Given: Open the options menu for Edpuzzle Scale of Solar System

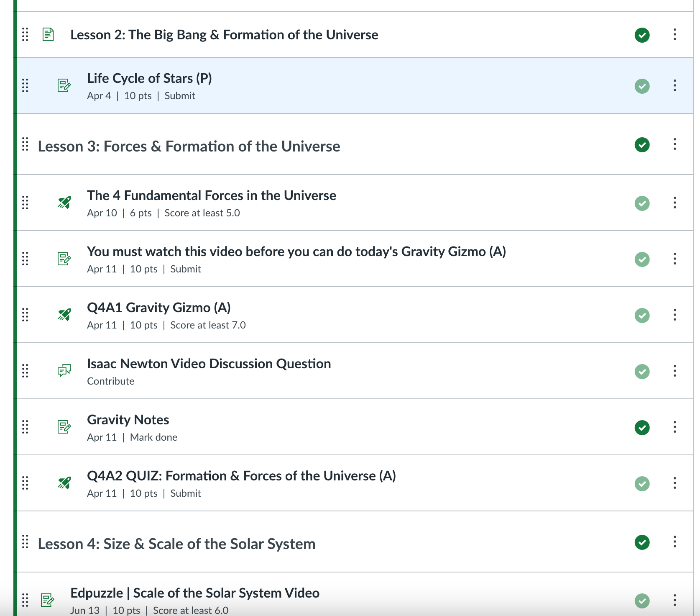Looking at the screenshot, I should (674, 600).
